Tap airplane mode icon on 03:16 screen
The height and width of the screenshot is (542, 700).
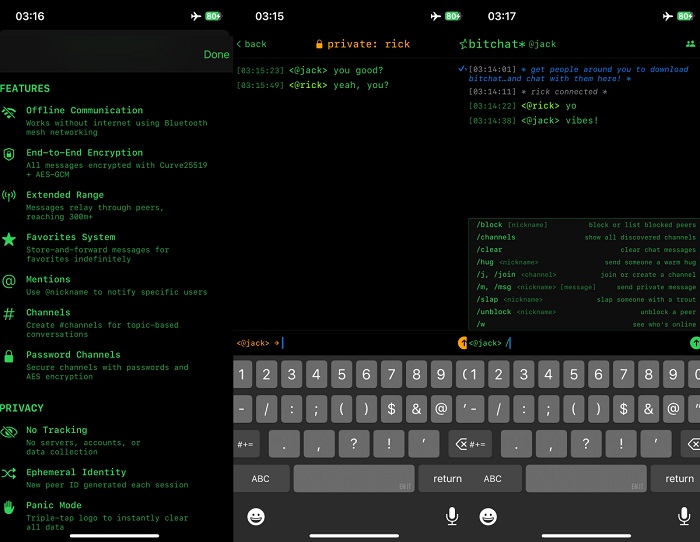coord(196,16)
